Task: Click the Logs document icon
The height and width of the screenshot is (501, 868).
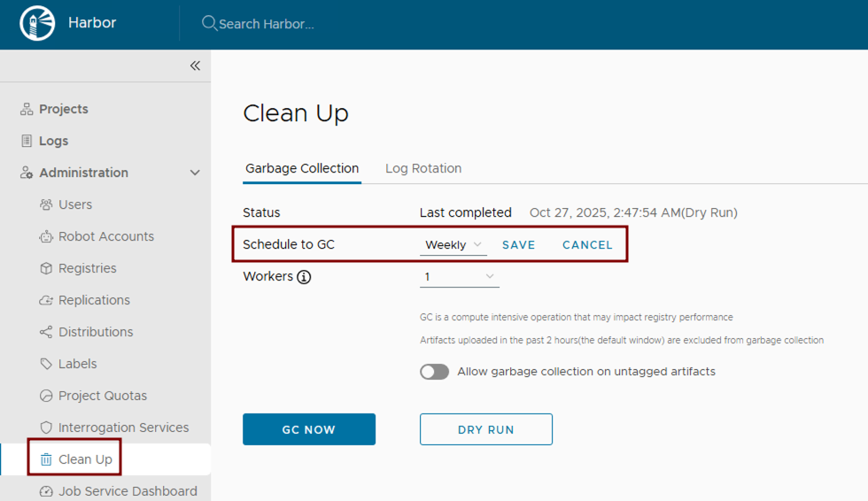Action: click(x=27, y=141)
